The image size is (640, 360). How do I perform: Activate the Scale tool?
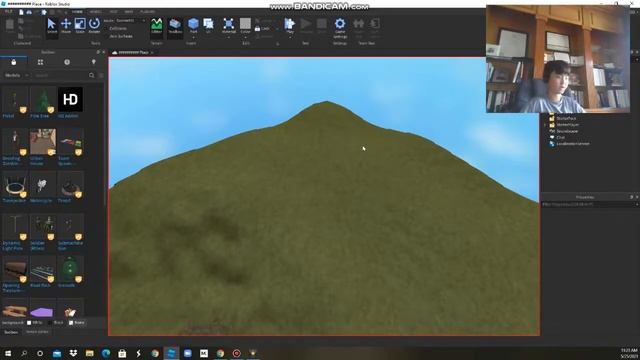pos(80,26)
